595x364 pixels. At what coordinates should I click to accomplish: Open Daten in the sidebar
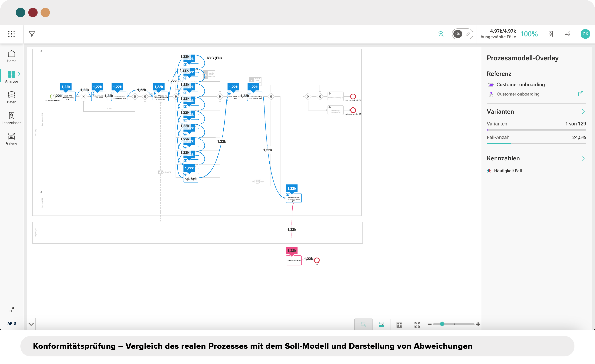[x=12, y=98]
